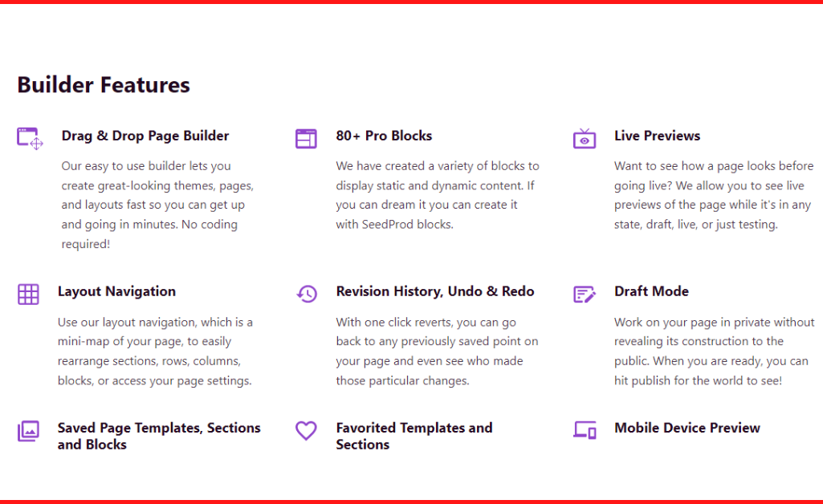Open Saved Page Templates, Sections and Blocks heading
Image resolution: width=823 pixels, height=504 pixels.
(159, 436)
